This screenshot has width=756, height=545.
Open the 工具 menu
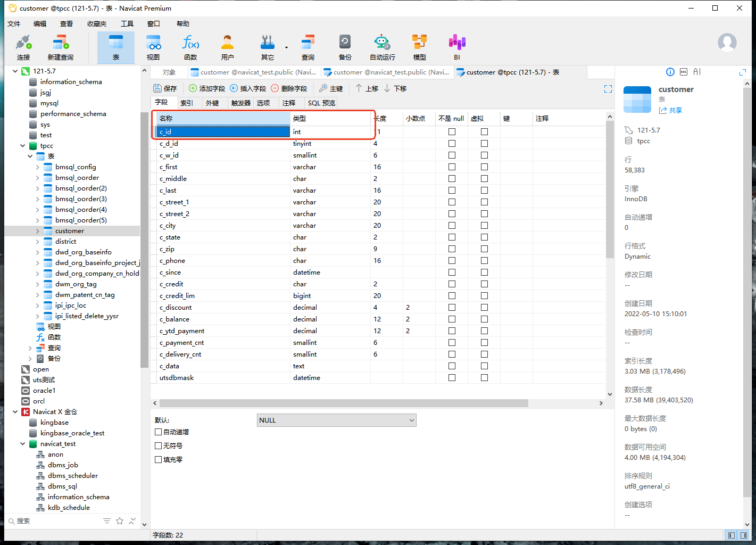click(x=127, y=23)
